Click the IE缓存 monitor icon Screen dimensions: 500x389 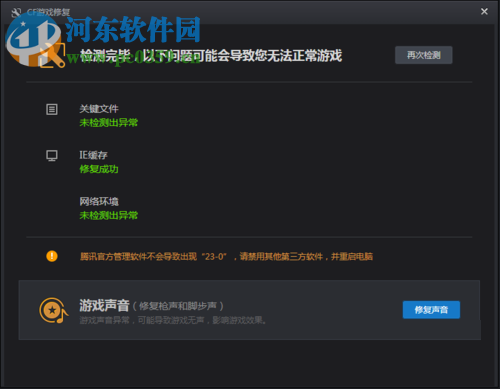click(52, 156)
